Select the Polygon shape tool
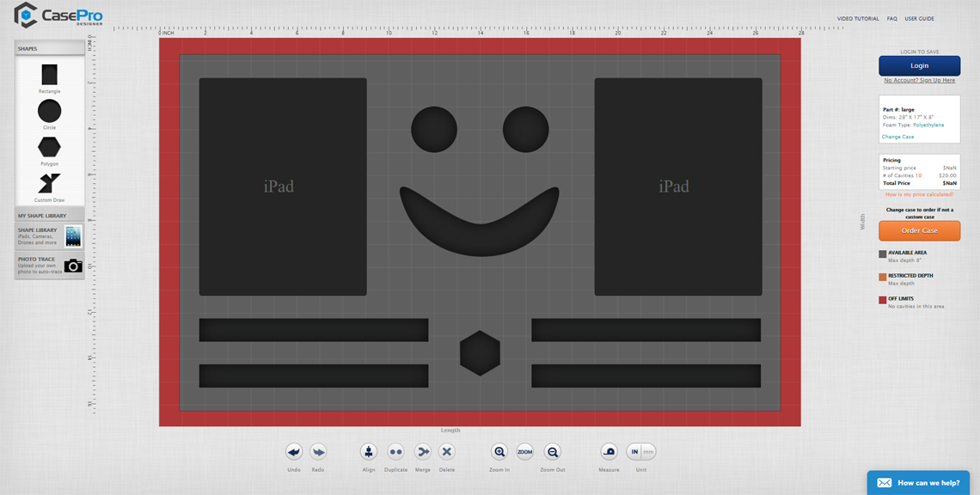 tap(49, 147)
